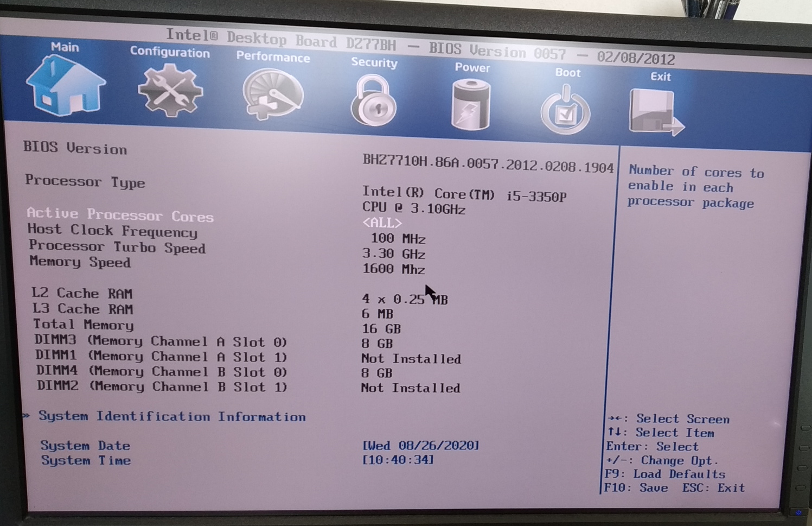Viewport: 812px width, 526px height.
Task: Select the System Identification Information link
Action: click(x=172, y=416)
